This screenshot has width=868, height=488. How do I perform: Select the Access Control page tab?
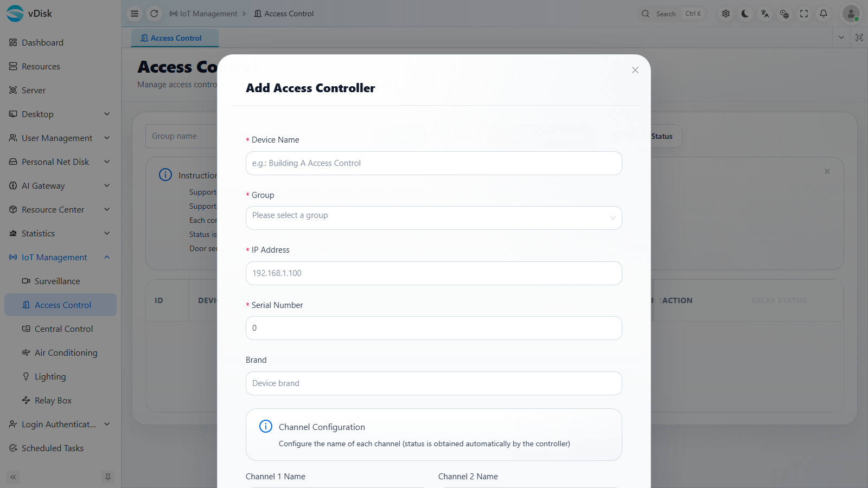pyautogui.click(x=175, y=38)
